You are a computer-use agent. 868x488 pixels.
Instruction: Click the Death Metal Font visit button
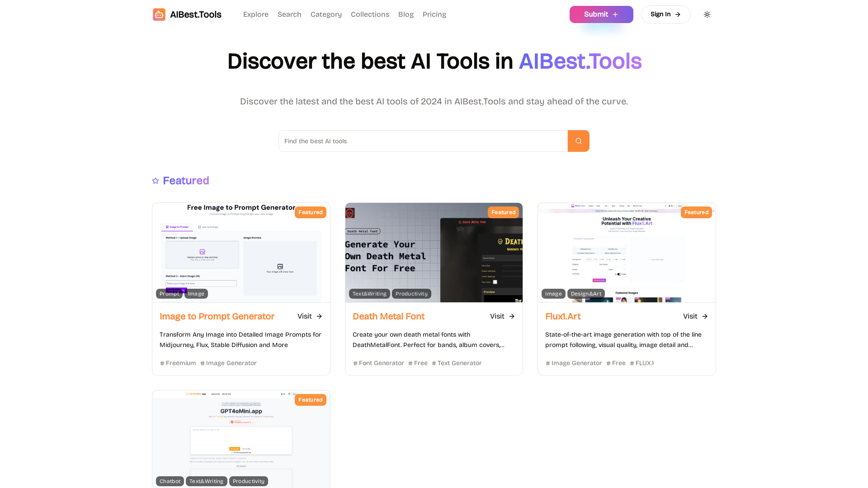(x=503, y=316)
